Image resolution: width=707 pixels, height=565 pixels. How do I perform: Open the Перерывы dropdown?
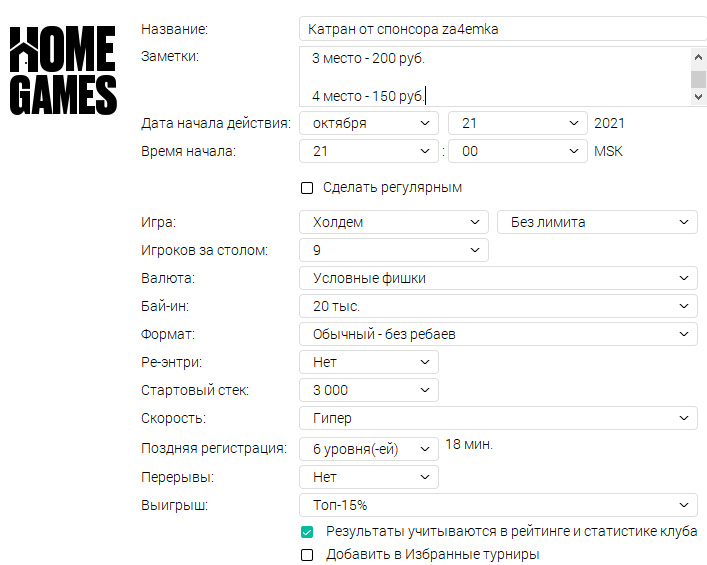pyautogui.click(x=369, y=477)
